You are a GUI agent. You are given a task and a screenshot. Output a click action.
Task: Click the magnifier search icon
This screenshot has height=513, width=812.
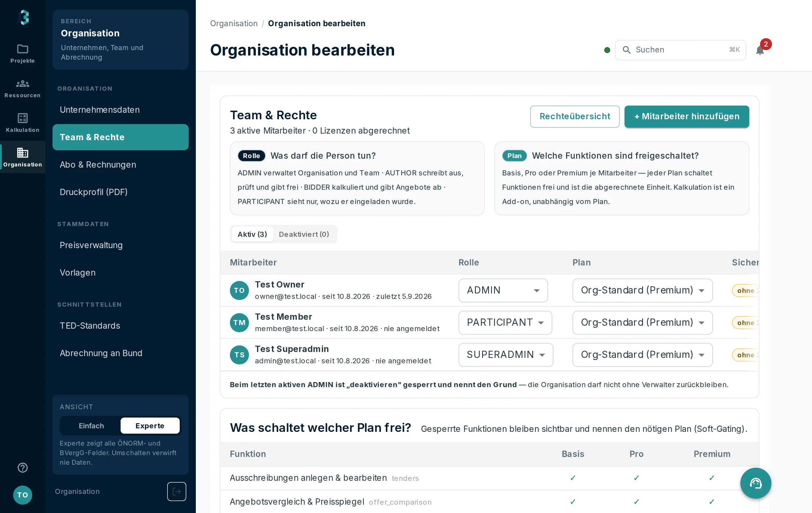click(x=626, y=50)
